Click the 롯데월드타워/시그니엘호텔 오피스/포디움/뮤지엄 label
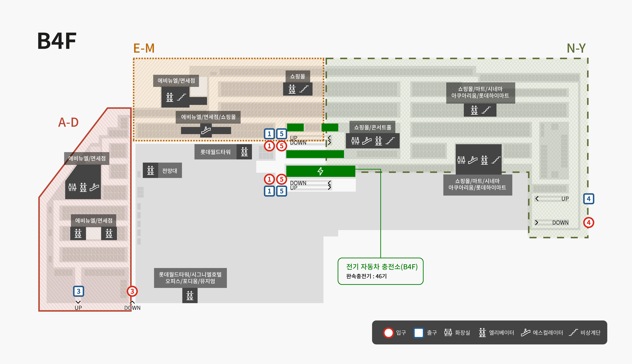 pos(190,277)
